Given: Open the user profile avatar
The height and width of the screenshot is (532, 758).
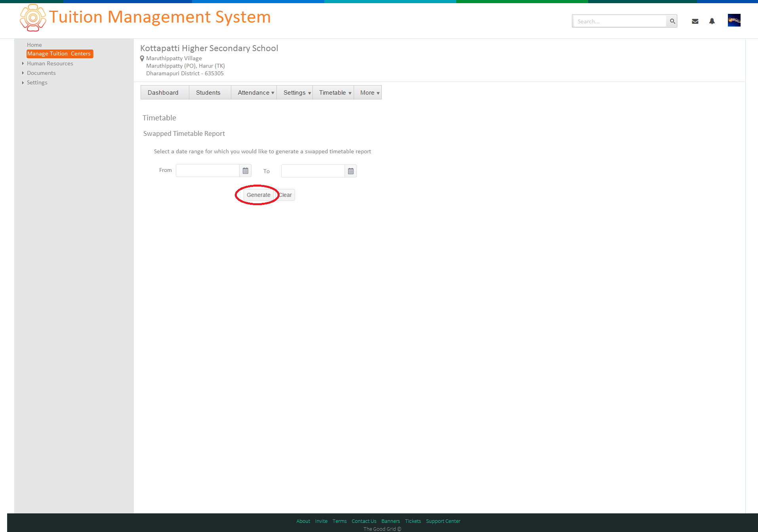Looking at the screenshot, I should pyautogui.click(x=734, y=20).
